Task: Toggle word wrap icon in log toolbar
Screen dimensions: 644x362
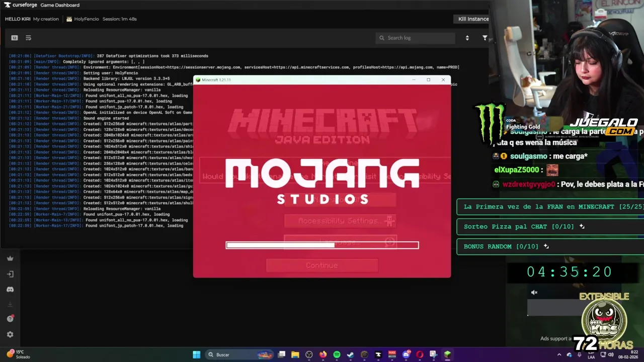Action: [x=28, y=38]
